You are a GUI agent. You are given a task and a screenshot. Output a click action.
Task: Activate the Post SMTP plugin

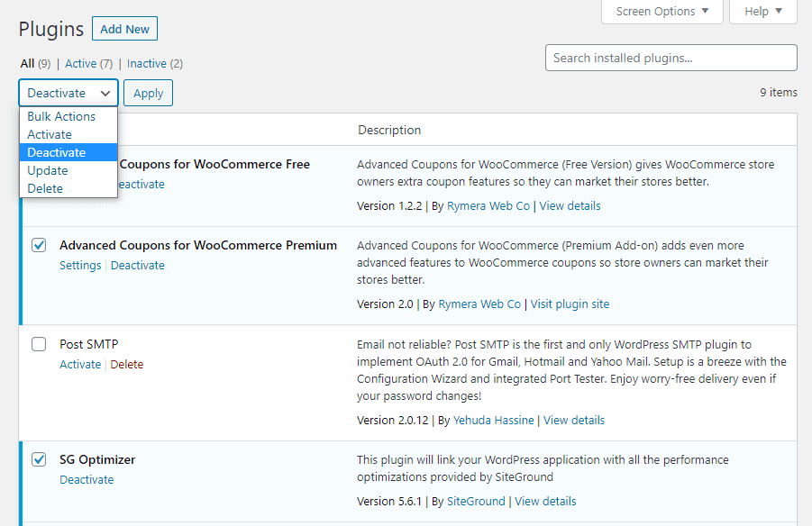[80, 364]
